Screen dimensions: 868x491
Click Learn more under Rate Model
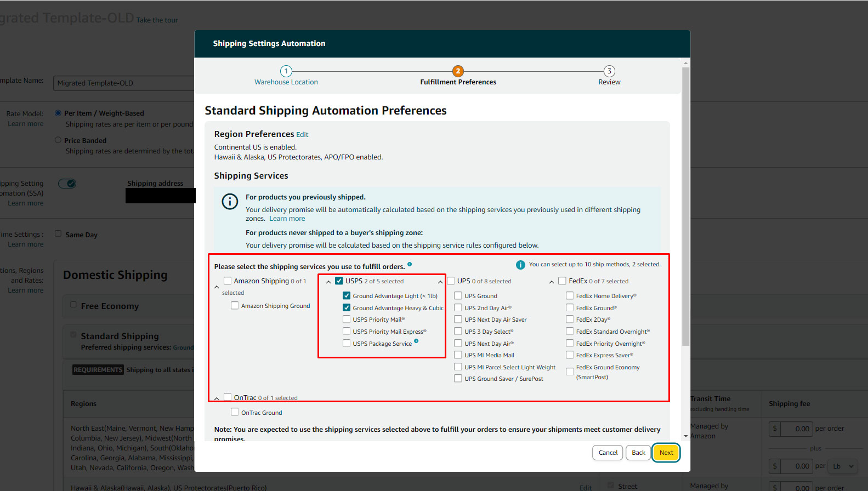(25, 124)
